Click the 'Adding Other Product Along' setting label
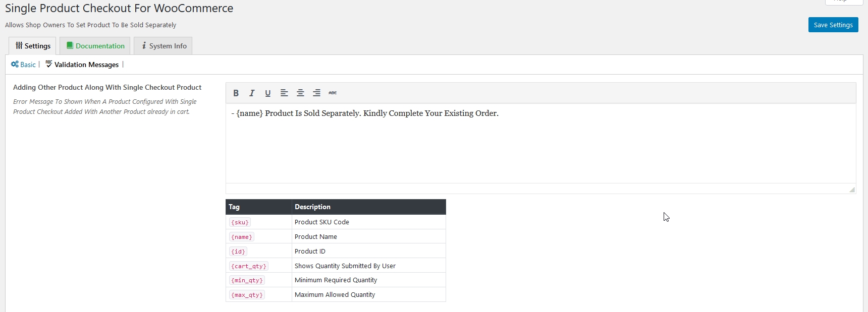868x312 pixels. click(107, 87)
